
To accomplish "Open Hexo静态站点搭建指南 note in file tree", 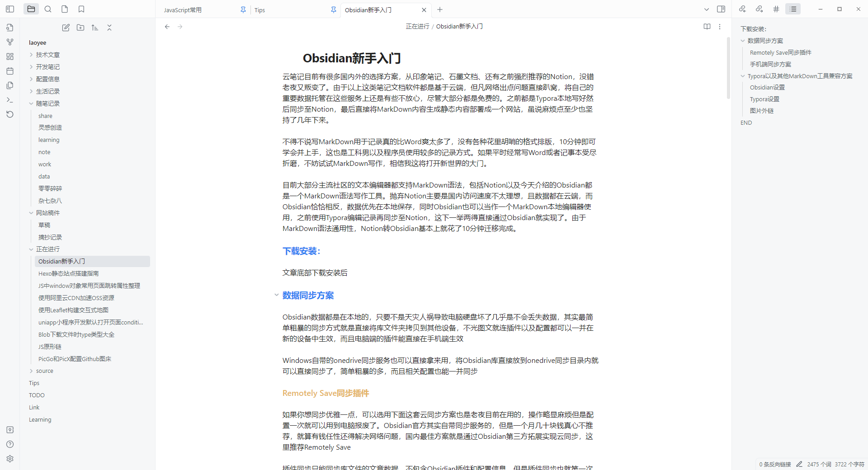I will coord(68,273).
